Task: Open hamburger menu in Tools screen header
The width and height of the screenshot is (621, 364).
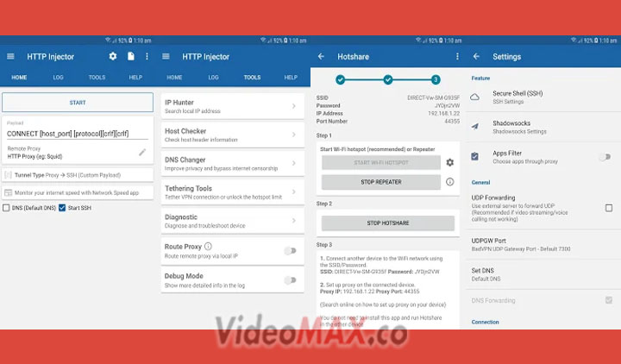Action: (x=166, y=57)
